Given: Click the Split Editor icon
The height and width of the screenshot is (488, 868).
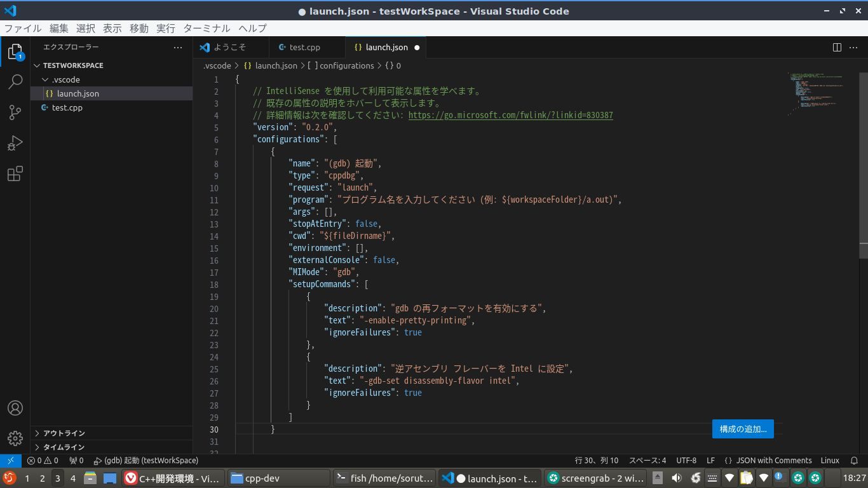Looking at the screenshot, I should (837, 47).
